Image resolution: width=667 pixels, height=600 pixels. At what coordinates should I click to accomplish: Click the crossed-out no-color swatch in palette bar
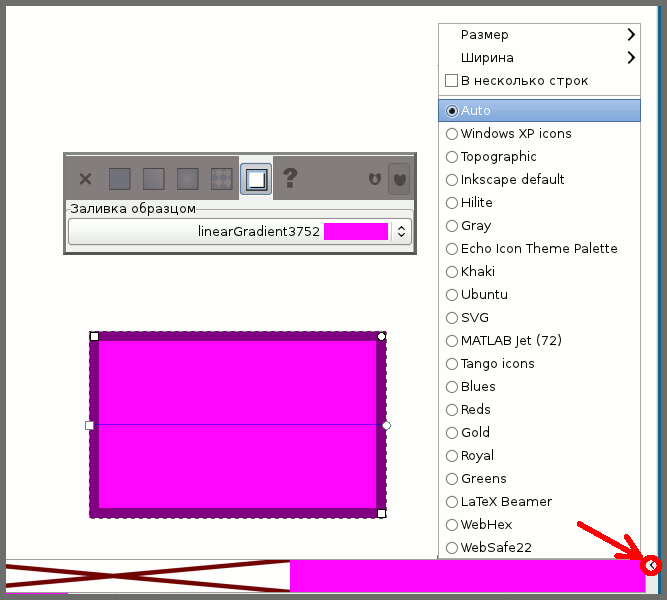(x=148, y=576)
